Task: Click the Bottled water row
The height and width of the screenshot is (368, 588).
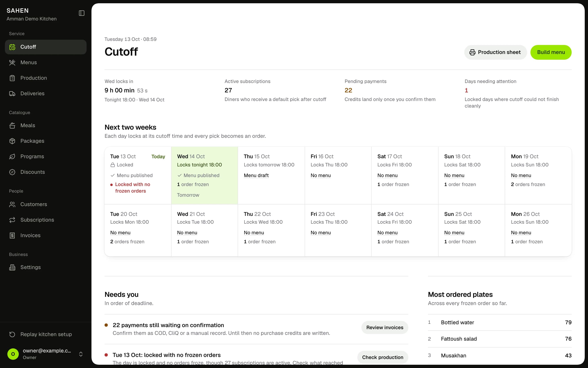Action: coord(500,322)
